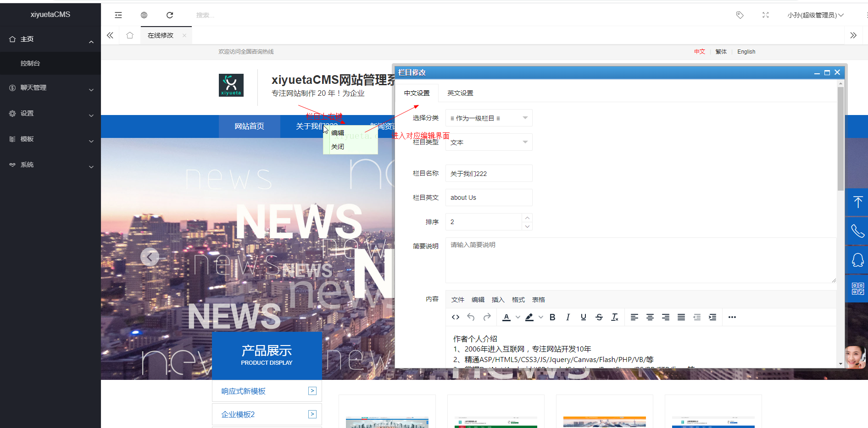The image size is (868, 428).
Task: Switch to the 英文设置 tab
Action: click(460, 93)
